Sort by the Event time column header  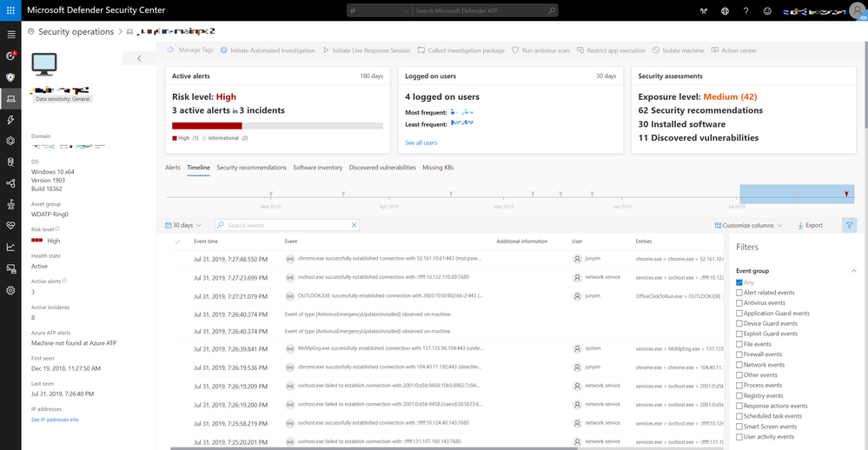point(206,242)
